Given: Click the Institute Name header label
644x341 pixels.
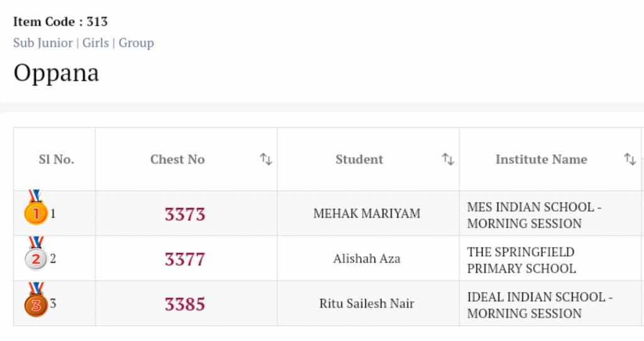Looking at the screenshot, I should pos(541,160).
